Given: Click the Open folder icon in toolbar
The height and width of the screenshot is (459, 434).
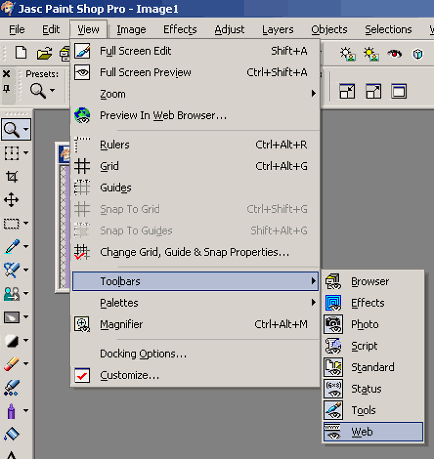Looking at the screenshot, I should pyautogui.click(x=44, y=53).
